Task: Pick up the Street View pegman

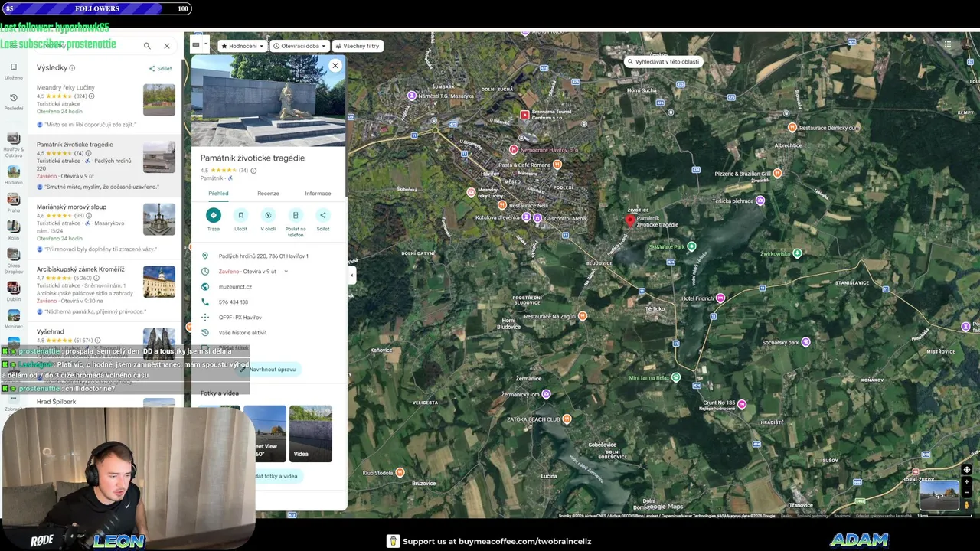Action: 966,504
